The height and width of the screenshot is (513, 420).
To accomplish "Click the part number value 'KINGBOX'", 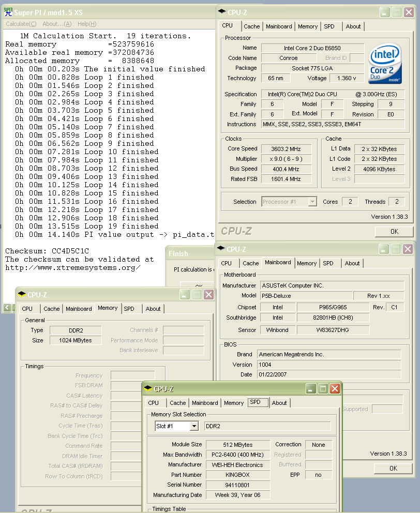I will tap(238, 475).
